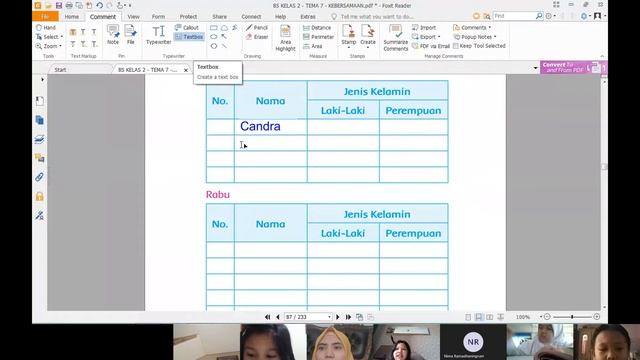Choose the Cloud drawing shape
Screen dimensions: 640x360
point(224,28)
